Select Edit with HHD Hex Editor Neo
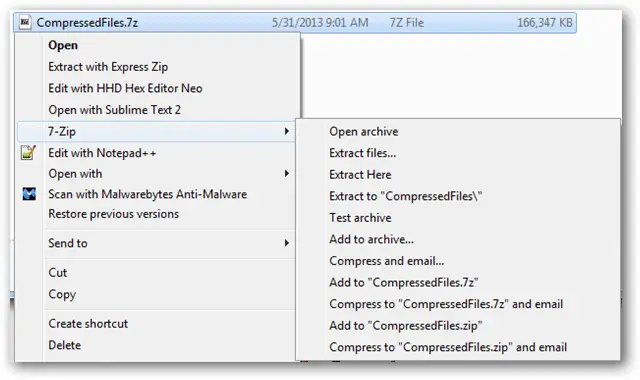Image resolution: width=640 pixels, height=380 pixels. click(x=125, y=88)
